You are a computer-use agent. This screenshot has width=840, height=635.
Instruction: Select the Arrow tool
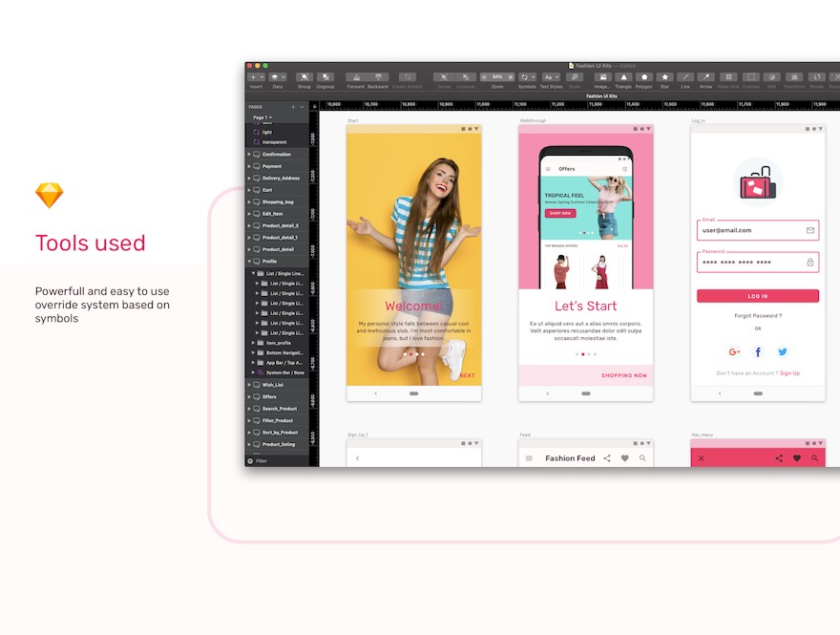[706, 77]
